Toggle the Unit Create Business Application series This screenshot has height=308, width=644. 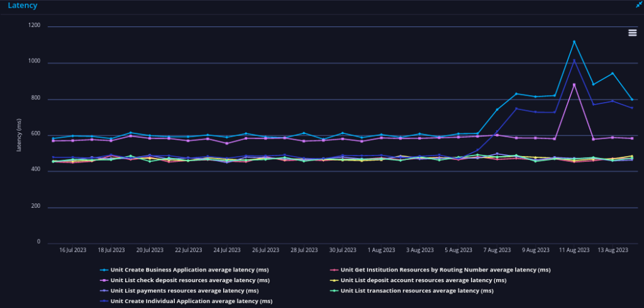(184, 270)
